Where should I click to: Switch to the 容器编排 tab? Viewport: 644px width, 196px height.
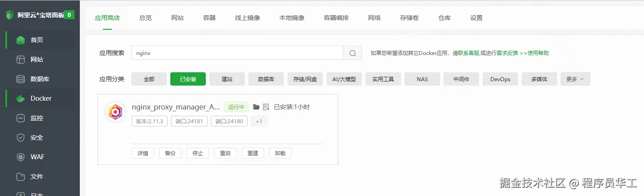tap(336, 18)
